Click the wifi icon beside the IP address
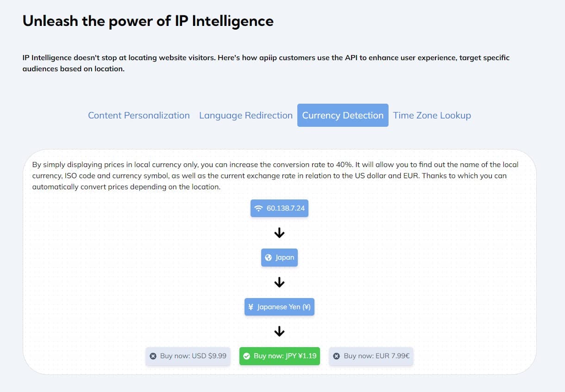 tap(259, 208)
